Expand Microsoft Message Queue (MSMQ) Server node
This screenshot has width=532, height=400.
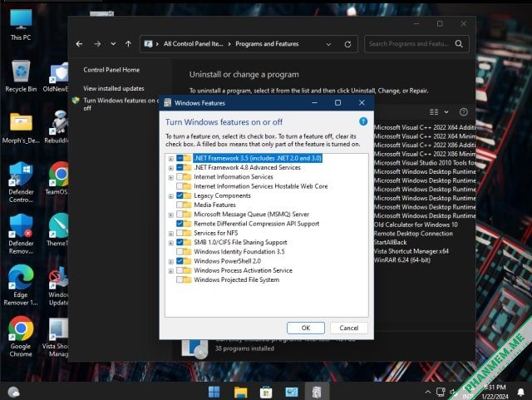170,215
